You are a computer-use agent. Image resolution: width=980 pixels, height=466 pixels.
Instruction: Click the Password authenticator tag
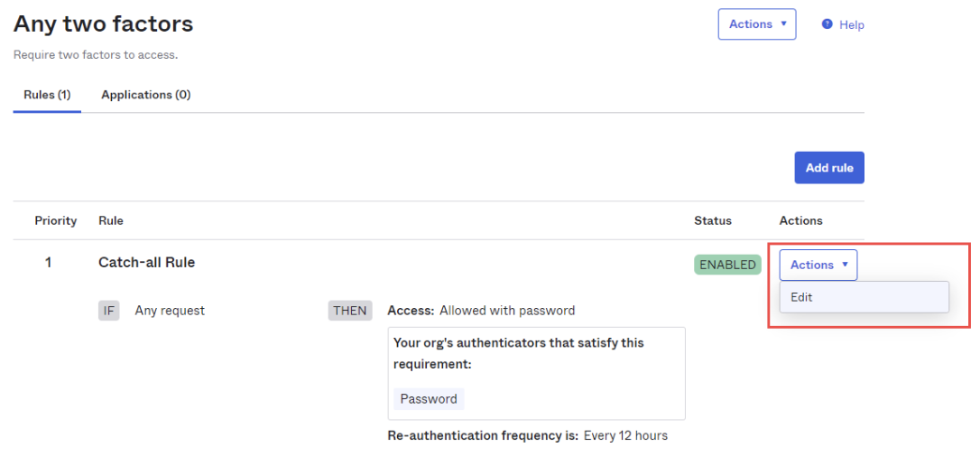point(429,399)
